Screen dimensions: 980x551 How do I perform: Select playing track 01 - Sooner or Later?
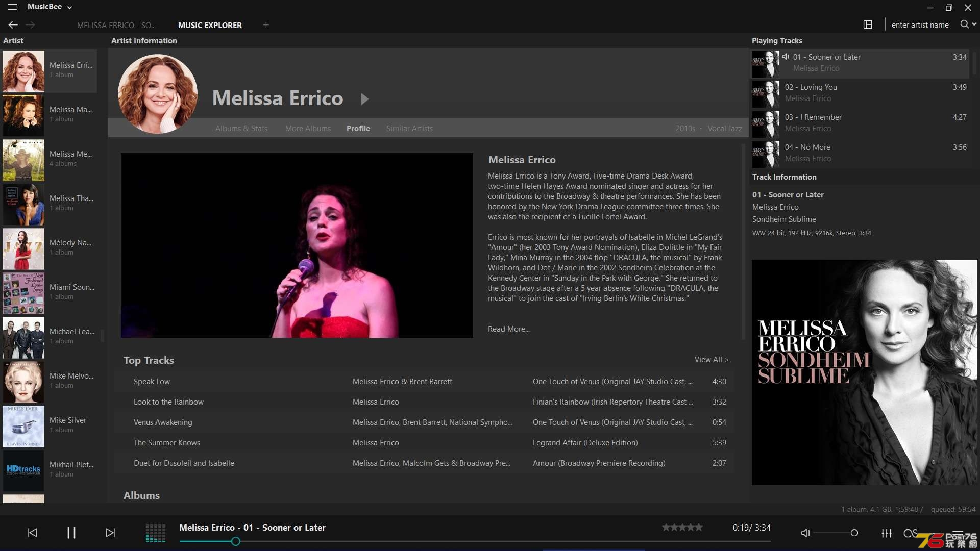click(x=861, y=63)
